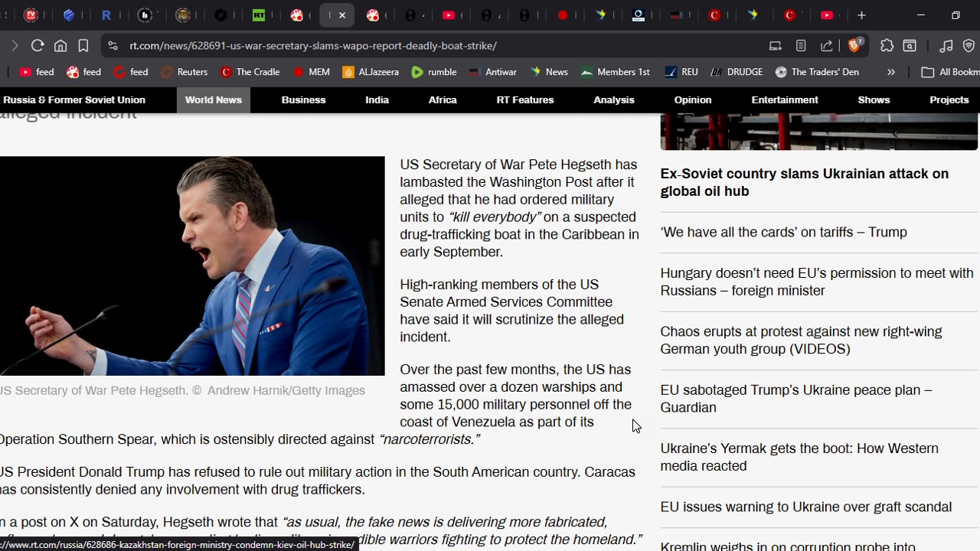Click the photo caption 'Andrew Harnik/Getty Images'
Viewport: 980px width, 551px height.
click(286, 390)
